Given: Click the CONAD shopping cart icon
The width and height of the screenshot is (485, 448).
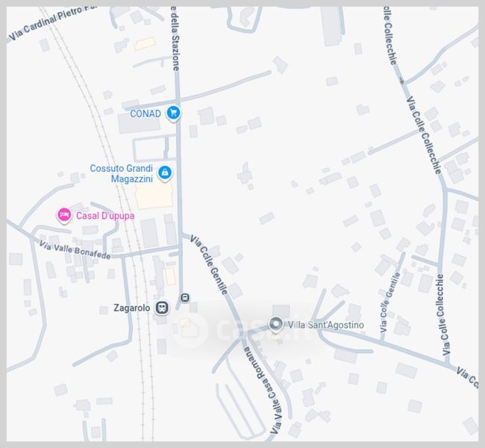Looking at the screenshot, I should tap(173, 113).
